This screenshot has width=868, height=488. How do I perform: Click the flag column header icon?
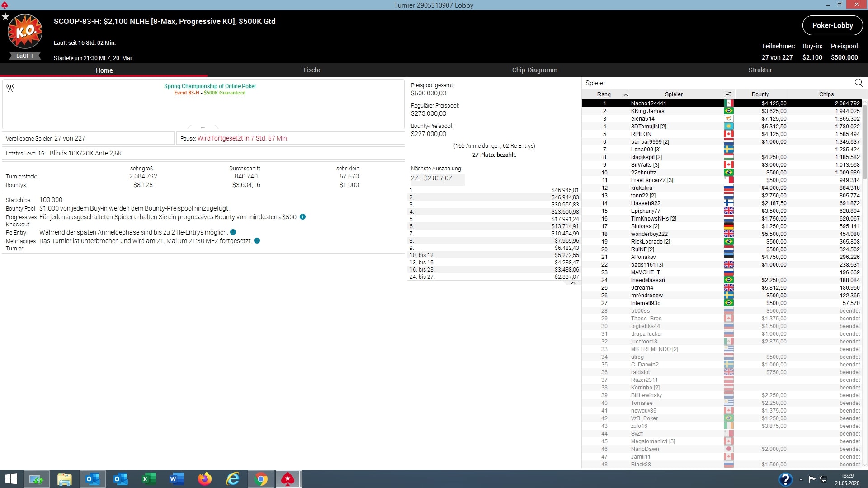pos(728,94)
